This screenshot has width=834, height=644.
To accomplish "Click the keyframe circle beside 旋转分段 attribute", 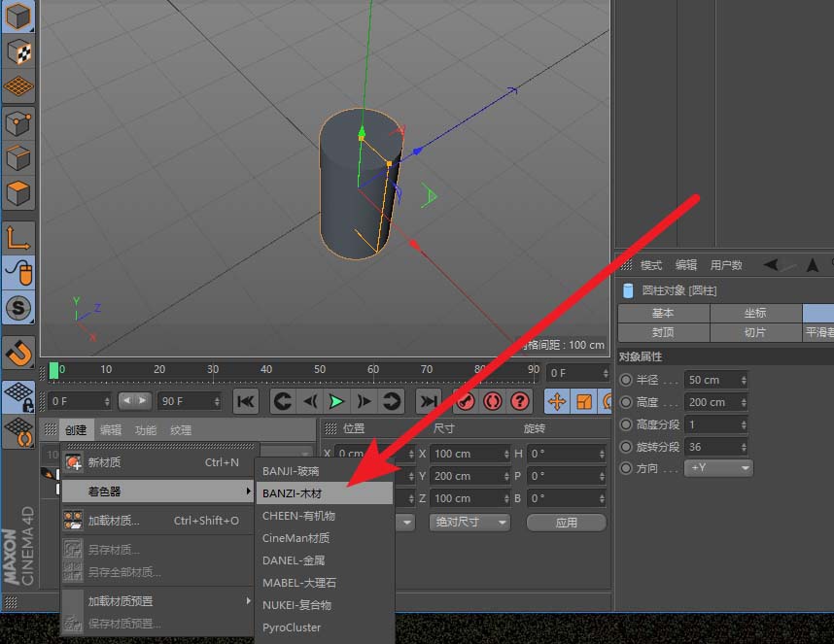I will 626,446.
